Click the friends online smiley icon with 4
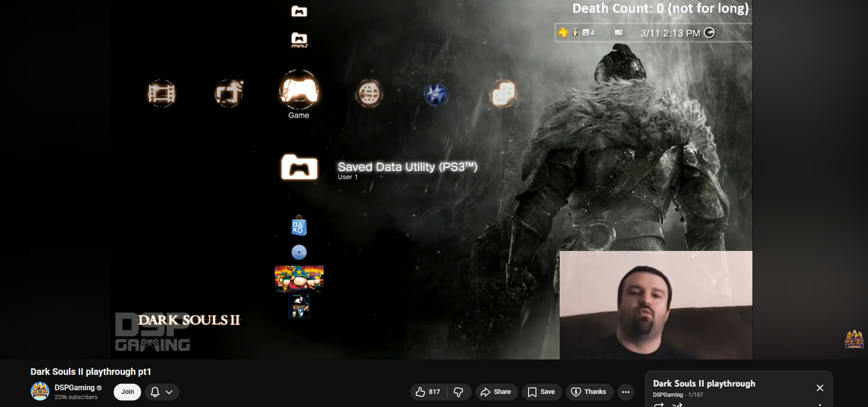868x407 pixels. click(589, 33)
